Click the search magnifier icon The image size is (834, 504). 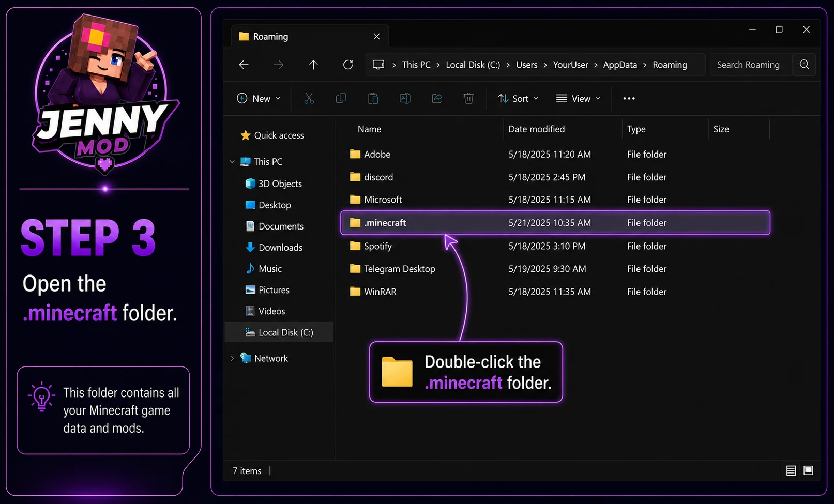pyautogui.click(x=805, y=65)
